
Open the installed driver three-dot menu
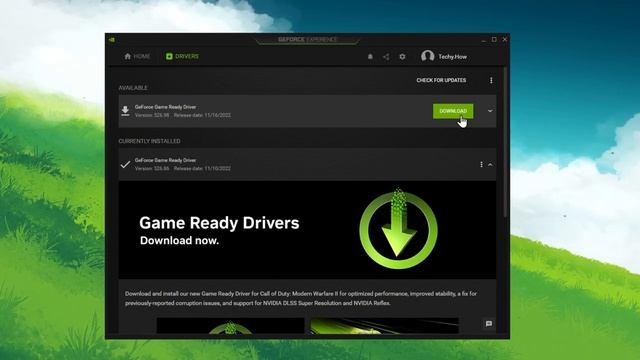point(481,164)
